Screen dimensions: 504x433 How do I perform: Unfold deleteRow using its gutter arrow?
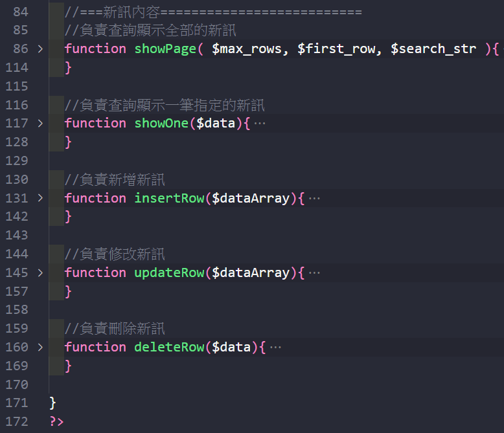pyautogui.click(x=40, y=347)
